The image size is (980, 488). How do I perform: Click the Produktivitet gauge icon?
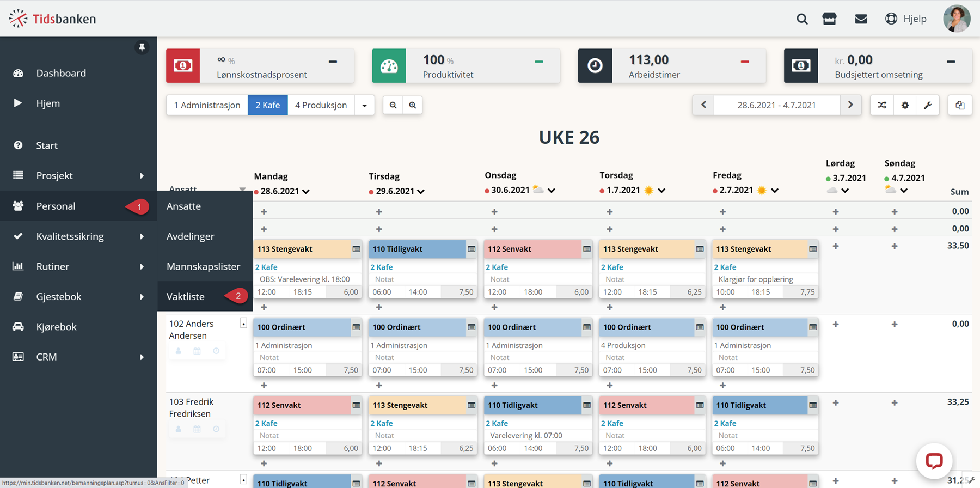(x=389, y=66)
